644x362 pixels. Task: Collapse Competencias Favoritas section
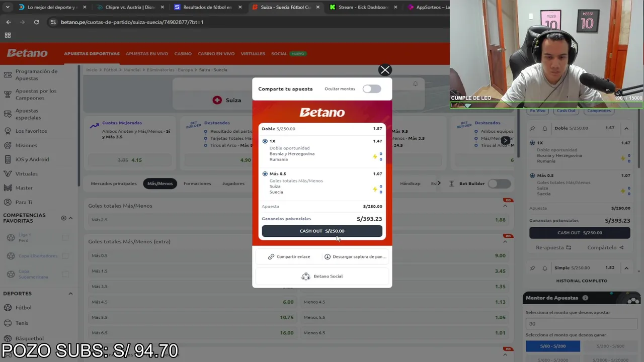(70, 218)
